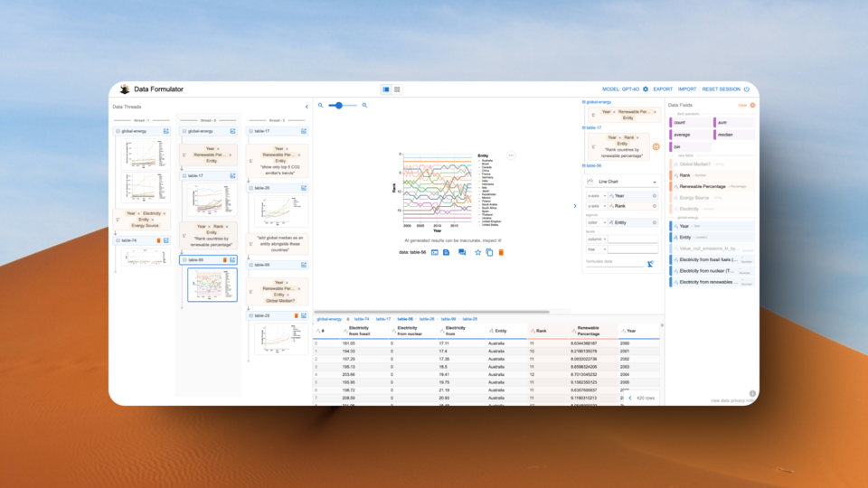
Task: Collapse the Data Threads panel chevron
Action: (x=307, y=107)
